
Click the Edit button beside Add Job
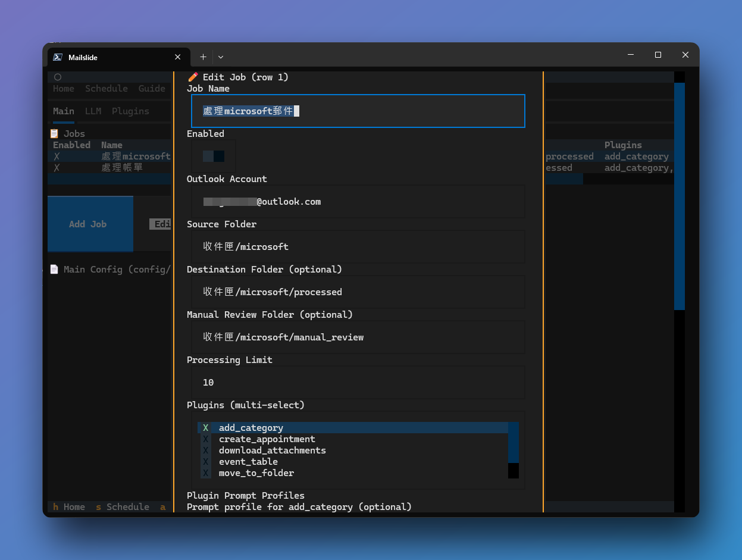click(x=161, y=224)
